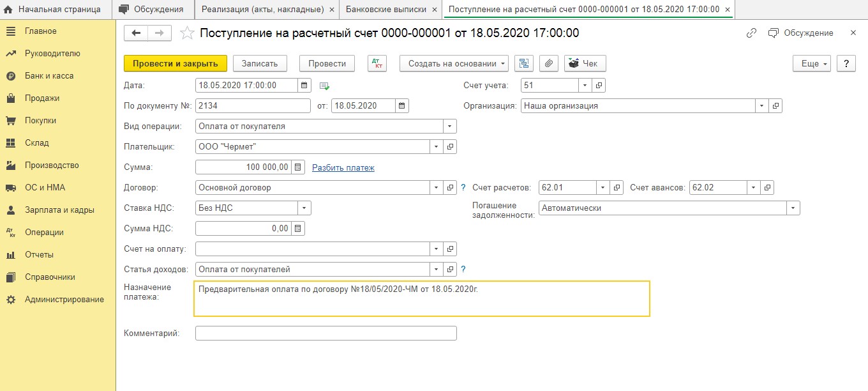This screenshot has width=868, height=391.
Task: Open the open-form icon next to Плательщик
Action: click(450, 147)
